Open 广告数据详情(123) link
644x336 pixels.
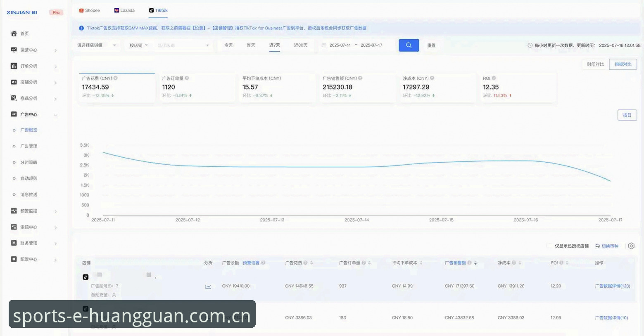tap(613, 286)
